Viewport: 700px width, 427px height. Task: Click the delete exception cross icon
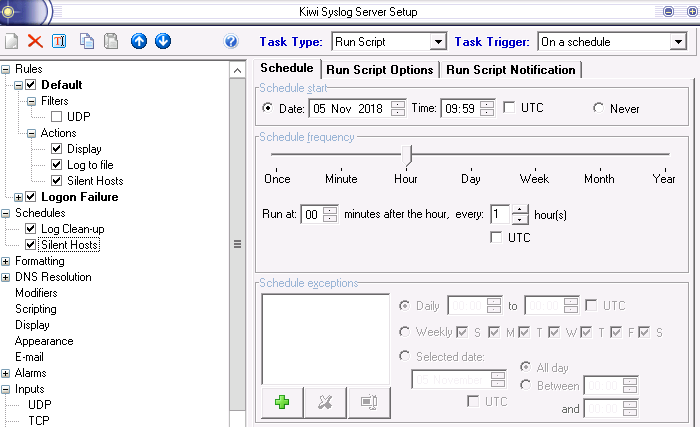(x=325, y=402)
